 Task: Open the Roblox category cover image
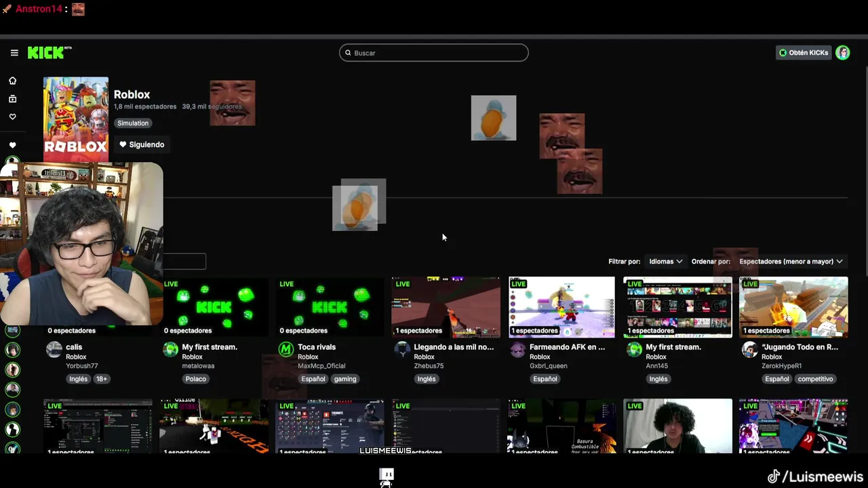point(76,119)
